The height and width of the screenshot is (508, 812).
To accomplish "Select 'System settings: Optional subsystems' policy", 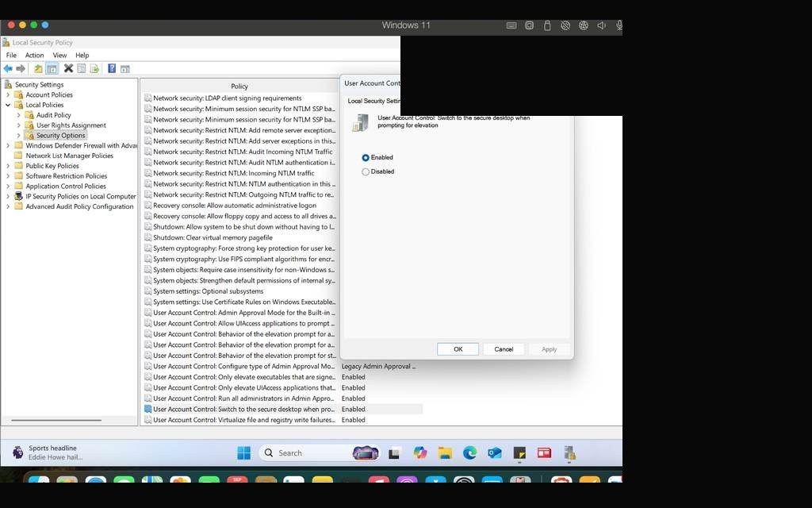I will click(209, 291).
